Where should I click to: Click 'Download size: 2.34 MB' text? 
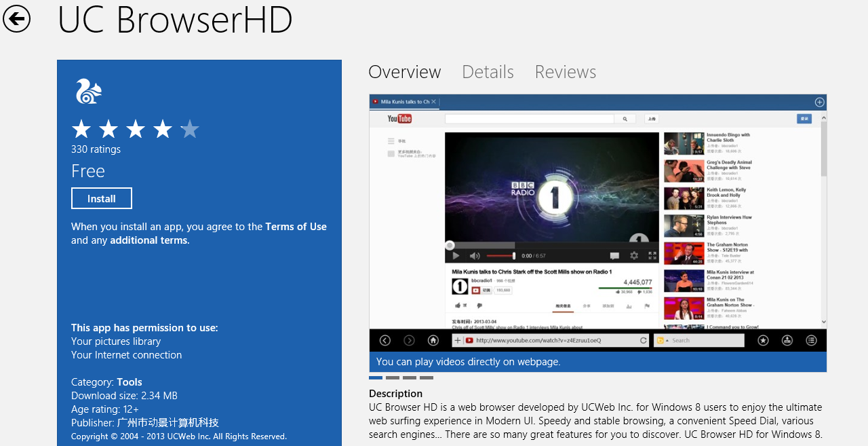coord(124,396)
